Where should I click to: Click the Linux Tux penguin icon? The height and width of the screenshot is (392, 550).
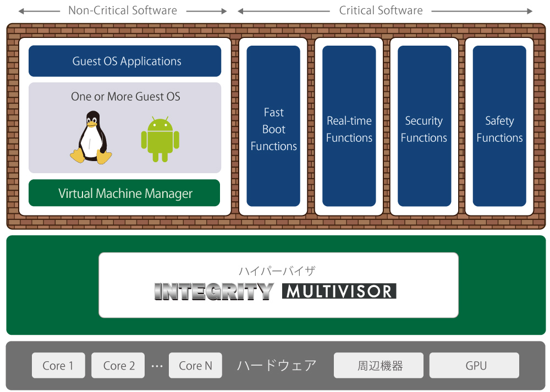tap(91, 137)
